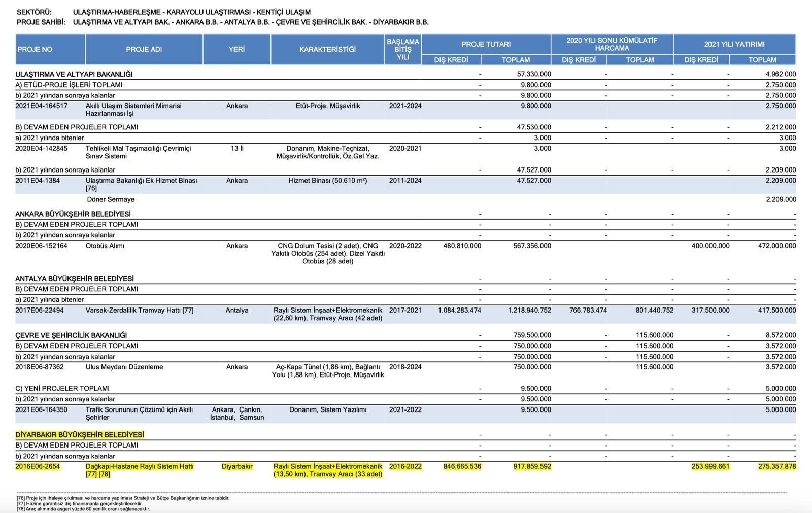The width and height of the screenshot is (812, 513).
Task: Select the "PROJE ADI" column header
Action: [x=144, y=49]
